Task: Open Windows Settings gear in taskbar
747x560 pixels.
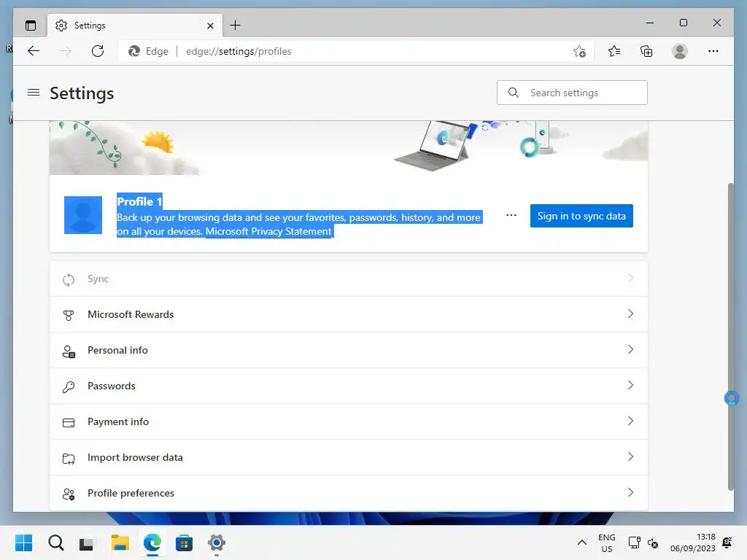Action: coord(216,542)
